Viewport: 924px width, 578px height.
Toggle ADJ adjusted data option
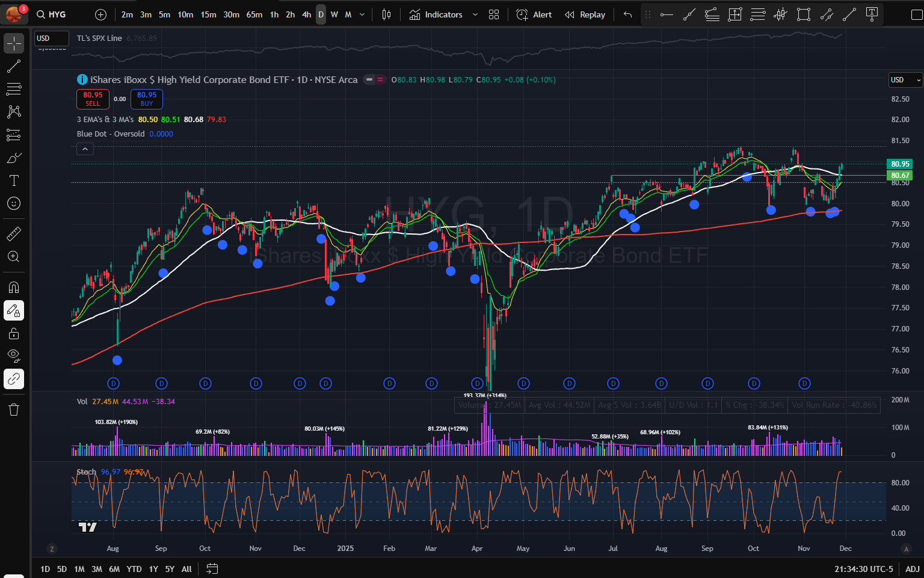(913, 568)
